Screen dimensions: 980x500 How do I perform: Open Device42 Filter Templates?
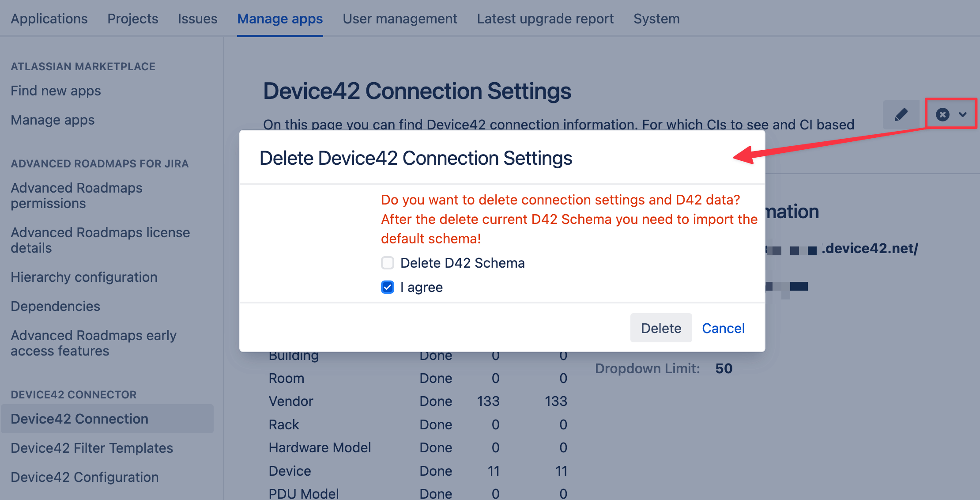click(92, 447)
